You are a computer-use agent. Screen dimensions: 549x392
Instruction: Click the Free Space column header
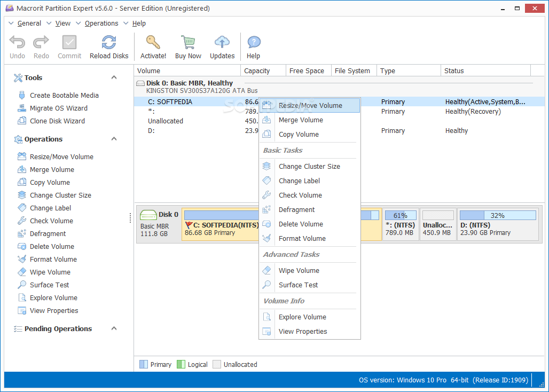[x=309, y=70]
